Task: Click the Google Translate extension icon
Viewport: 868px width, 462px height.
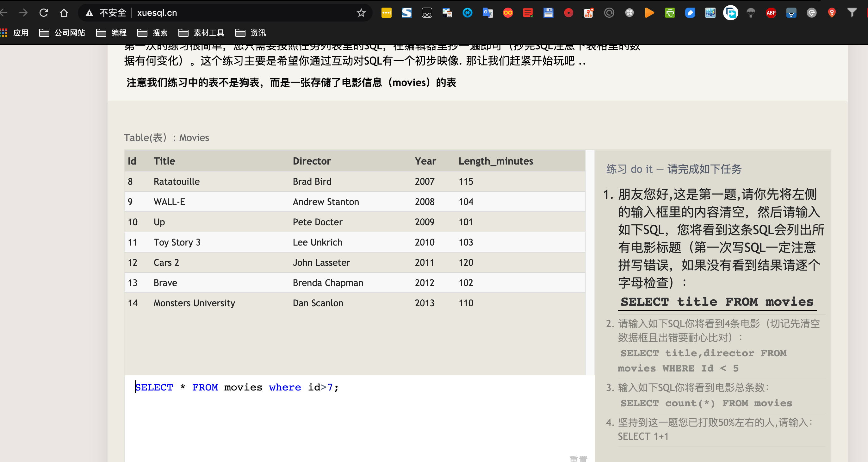Action: [x=487, y=13]
